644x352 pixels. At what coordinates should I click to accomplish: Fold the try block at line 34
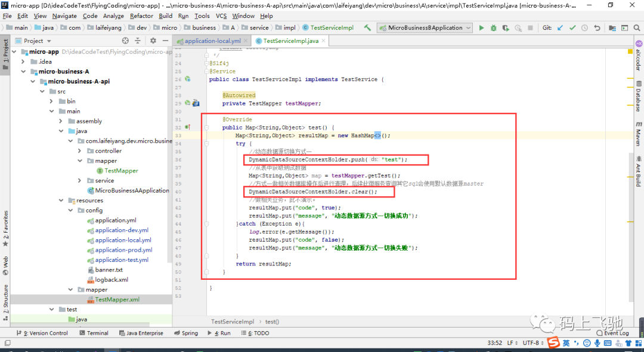pos(206,144)
